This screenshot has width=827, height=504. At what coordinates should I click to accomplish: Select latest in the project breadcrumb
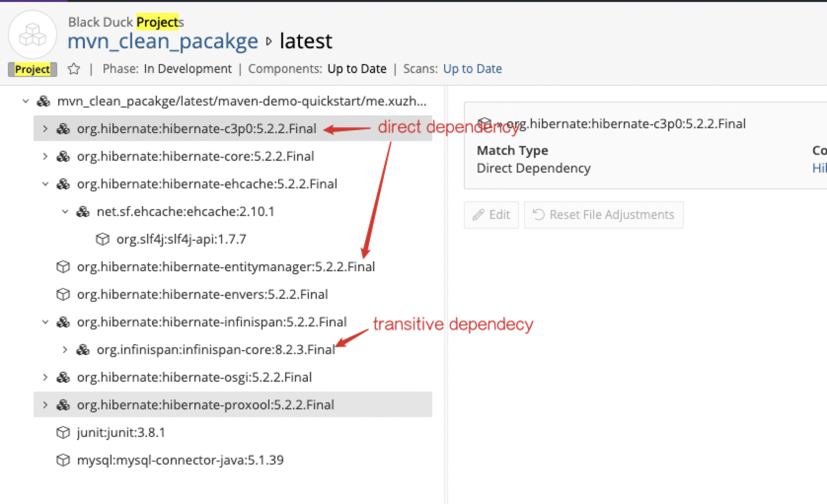tap(305, 41)
